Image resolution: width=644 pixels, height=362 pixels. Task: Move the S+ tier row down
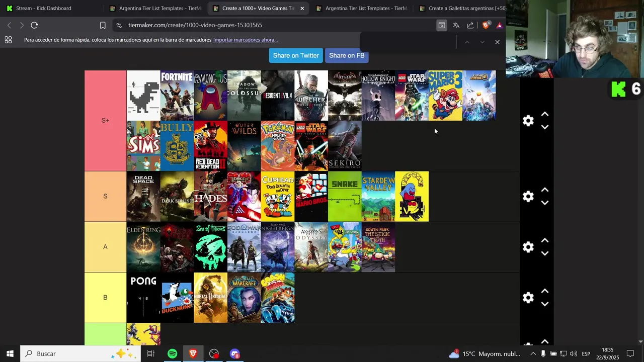click(545, 127)
